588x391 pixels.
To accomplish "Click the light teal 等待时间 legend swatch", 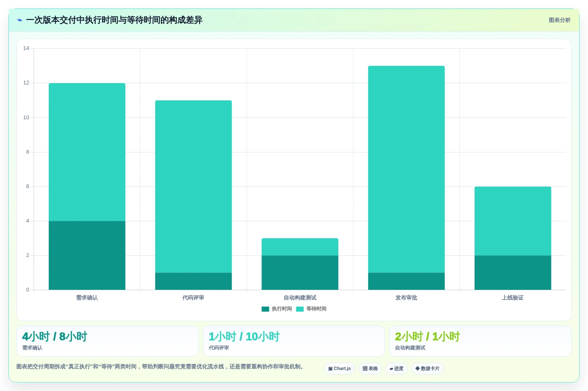I will click(300, 309).
